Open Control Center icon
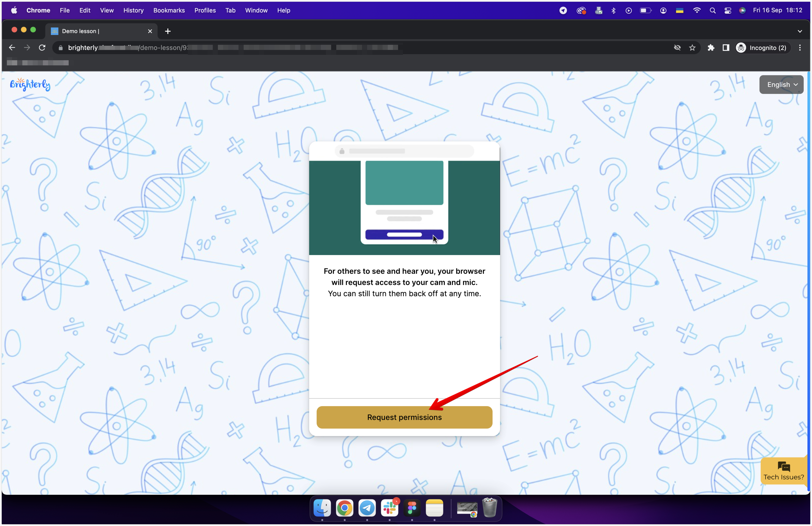 point(728,11)
